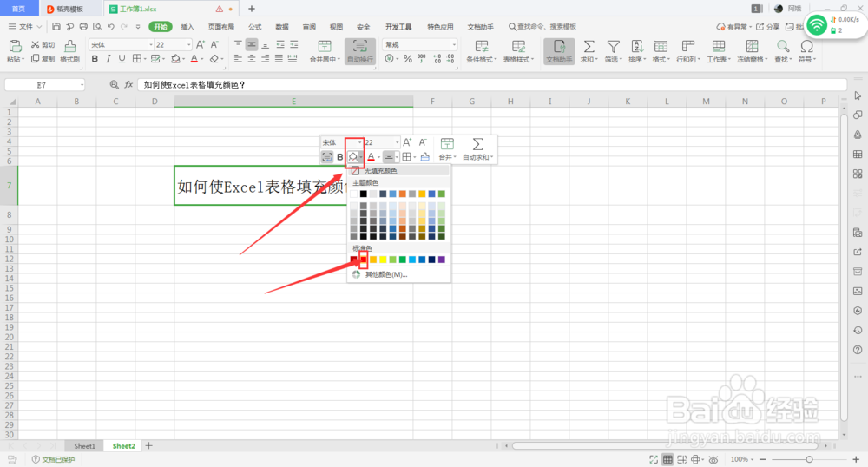Toggle 自动换行 wrap text in the ribbon
Viewport: 868px width, 467px height.
pyautogui.click(x=360, y=51)
